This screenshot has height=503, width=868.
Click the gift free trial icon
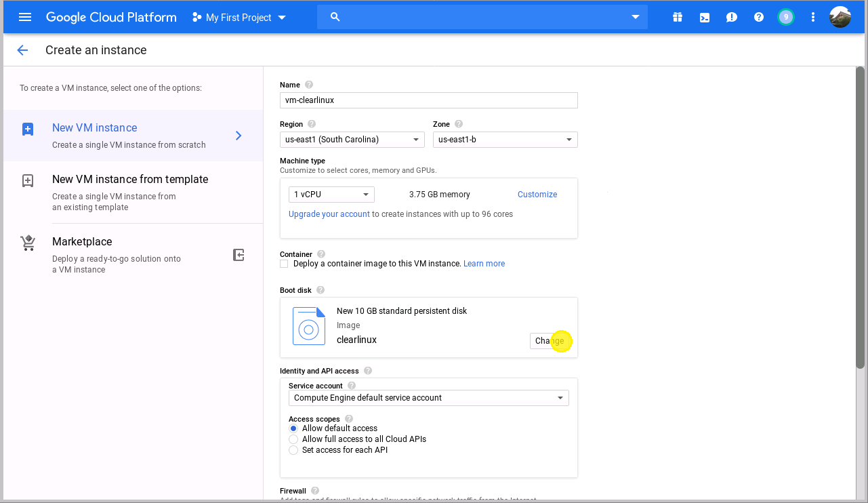point(678,17)
